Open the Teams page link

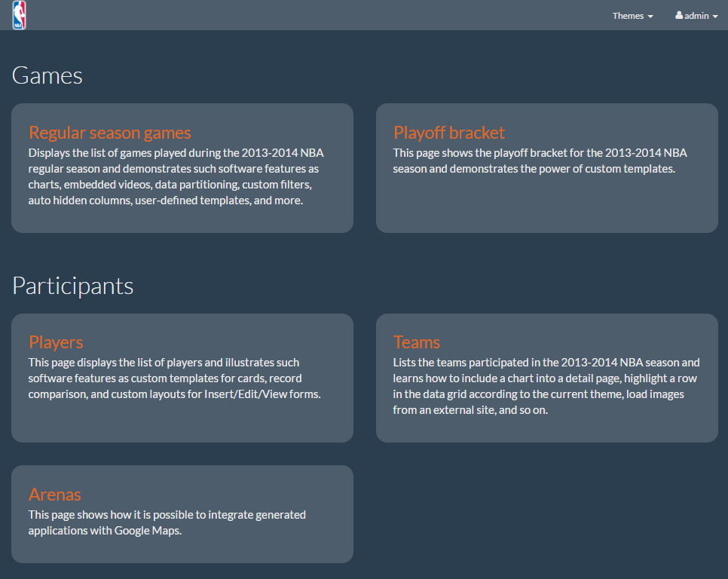coord(417,343)
